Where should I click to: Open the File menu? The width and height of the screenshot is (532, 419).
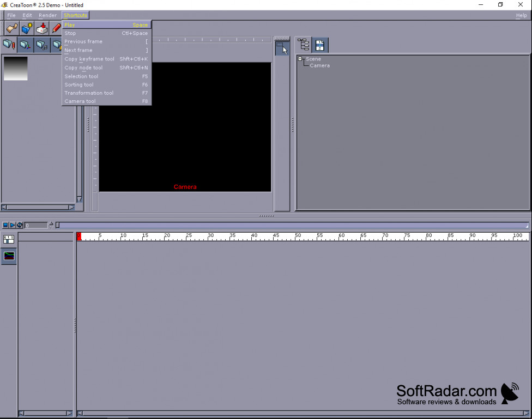(11, 15)
